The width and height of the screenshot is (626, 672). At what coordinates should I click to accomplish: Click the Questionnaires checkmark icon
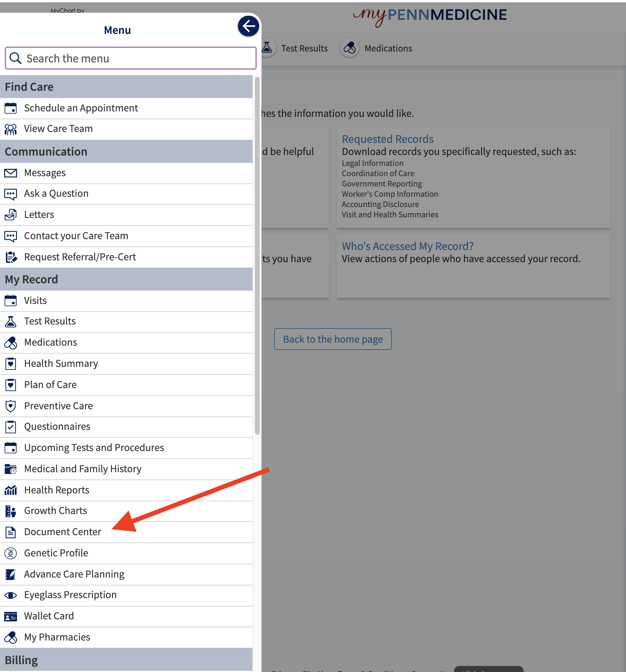pyautogui.click(x=11, y=427)
